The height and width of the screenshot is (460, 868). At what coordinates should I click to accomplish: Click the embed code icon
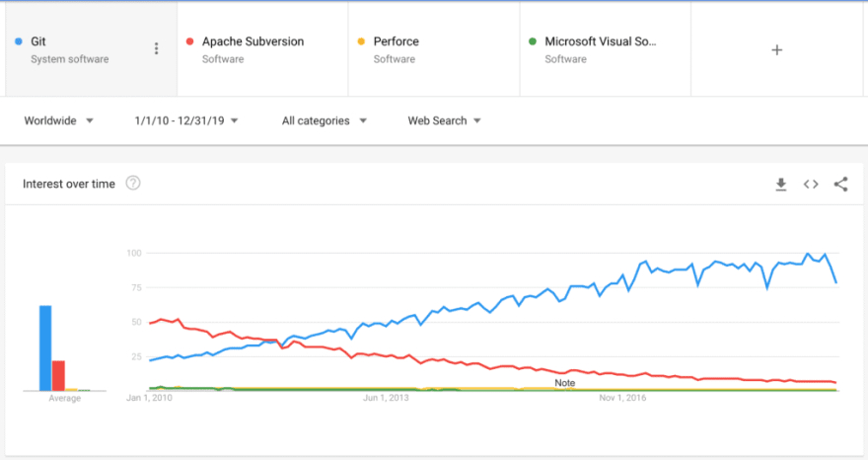click(811, 184)
